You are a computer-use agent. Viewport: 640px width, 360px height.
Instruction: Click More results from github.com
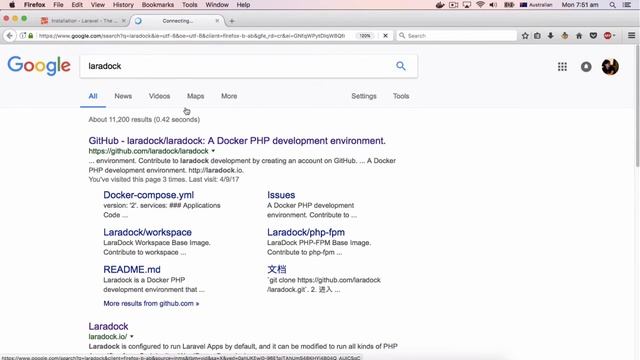(x=151, y=303)
